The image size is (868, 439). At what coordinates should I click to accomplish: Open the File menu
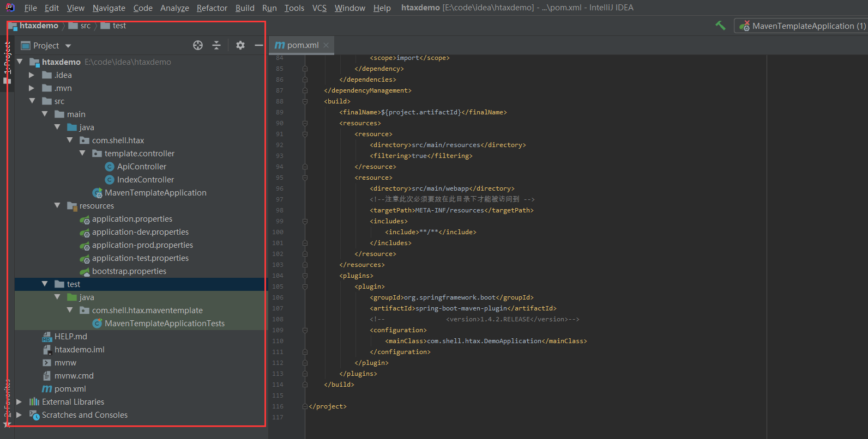[31, 8]
